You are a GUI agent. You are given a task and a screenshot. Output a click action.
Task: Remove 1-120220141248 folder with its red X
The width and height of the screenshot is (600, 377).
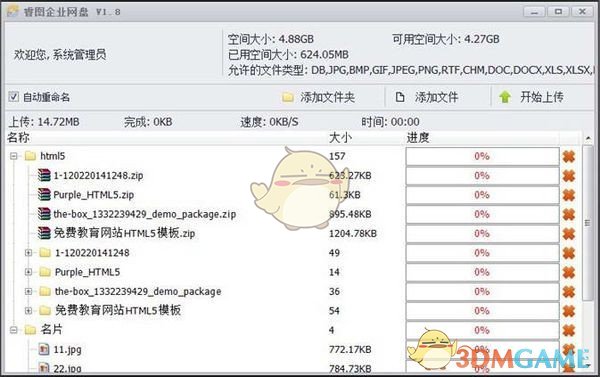[569, 253]
